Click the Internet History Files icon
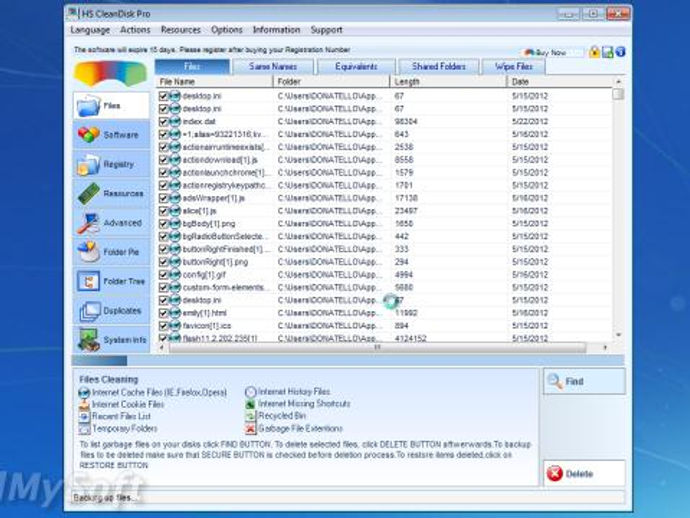 [250, 392]
